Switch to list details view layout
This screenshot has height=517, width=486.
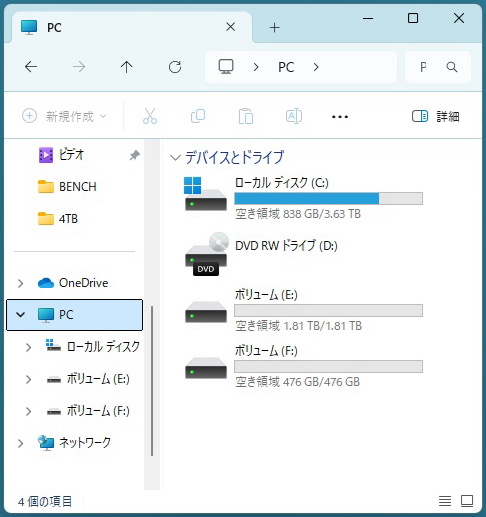(445, 501)
